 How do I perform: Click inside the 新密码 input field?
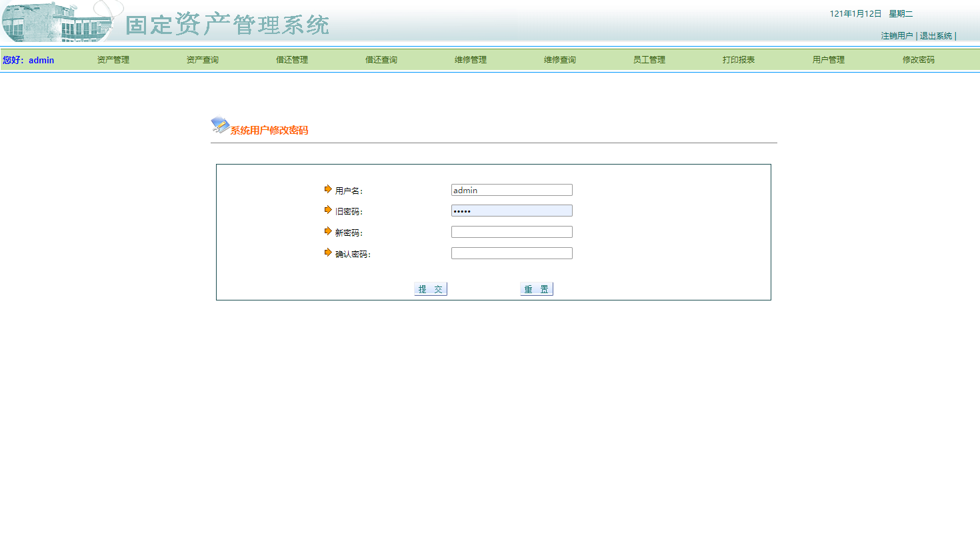pyautogui.click(x=511, y=231)
